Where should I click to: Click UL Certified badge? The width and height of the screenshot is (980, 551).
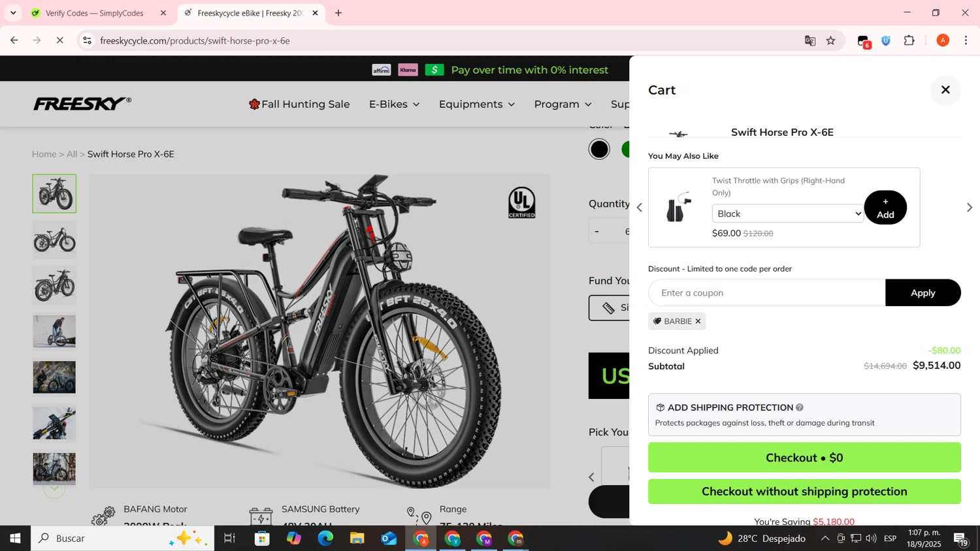click(522, 202)
